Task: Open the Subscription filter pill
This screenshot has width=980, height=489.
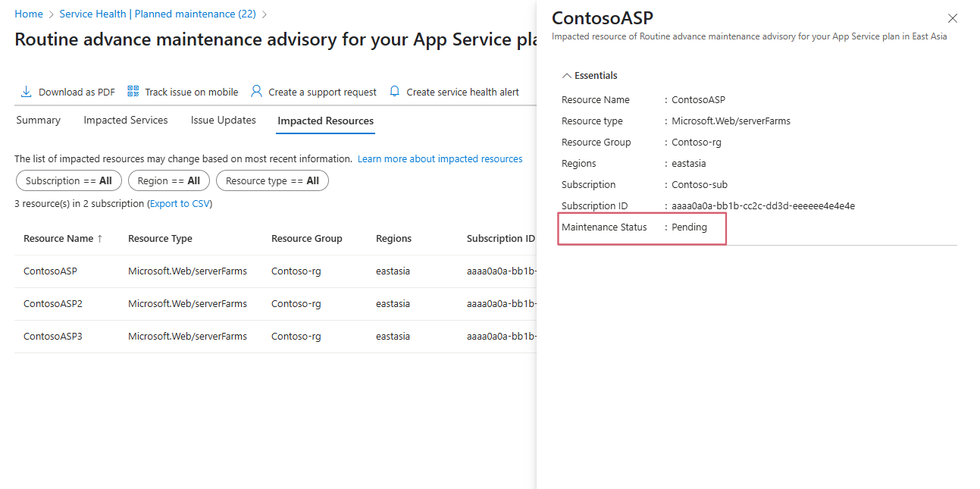Action: pos(68,181)
